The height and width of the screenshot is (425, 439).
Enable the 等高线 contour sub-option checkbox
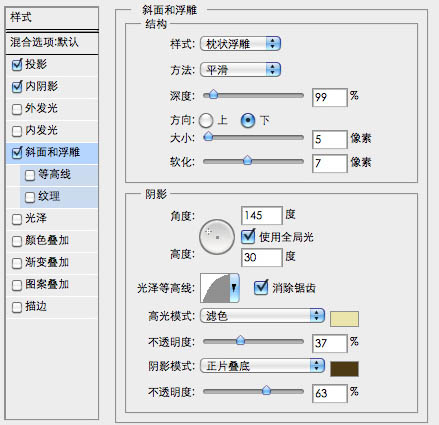click(30, 175)
